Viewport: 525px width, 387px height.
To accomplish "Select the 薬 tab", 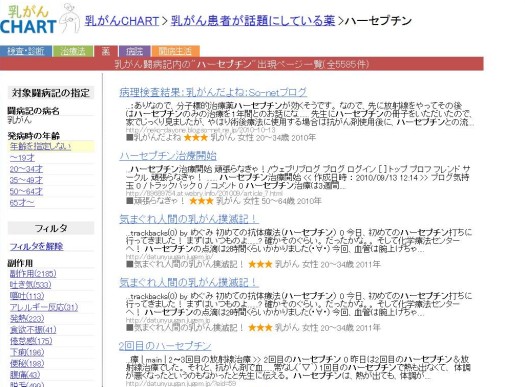I will tap(105, 51).
